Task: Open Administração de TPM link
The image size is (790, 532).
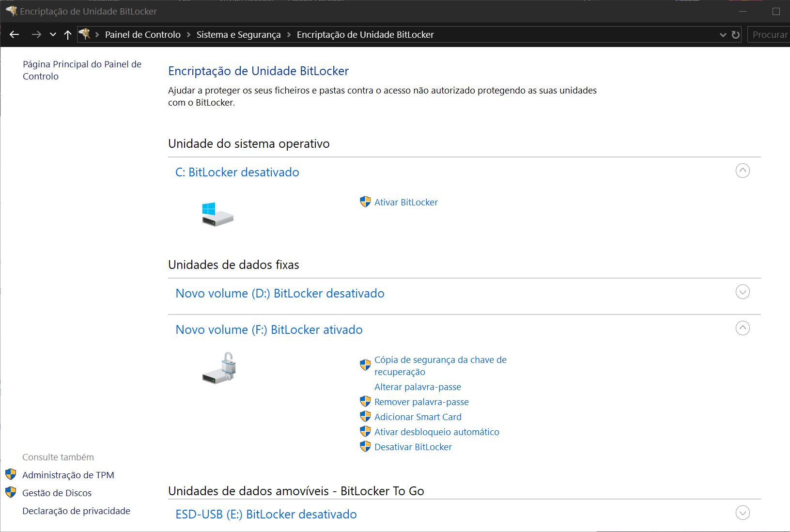Action: point(68,475)
